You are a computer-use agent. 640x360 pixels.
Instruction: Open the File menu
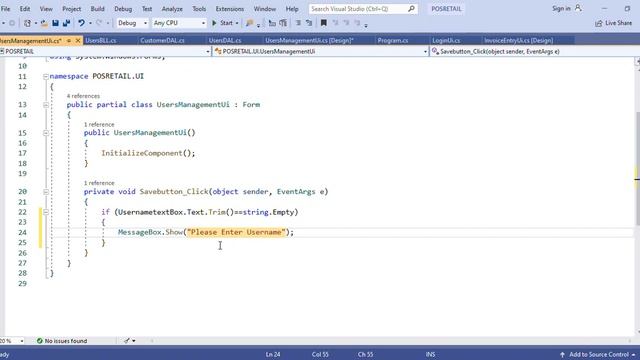5,9
